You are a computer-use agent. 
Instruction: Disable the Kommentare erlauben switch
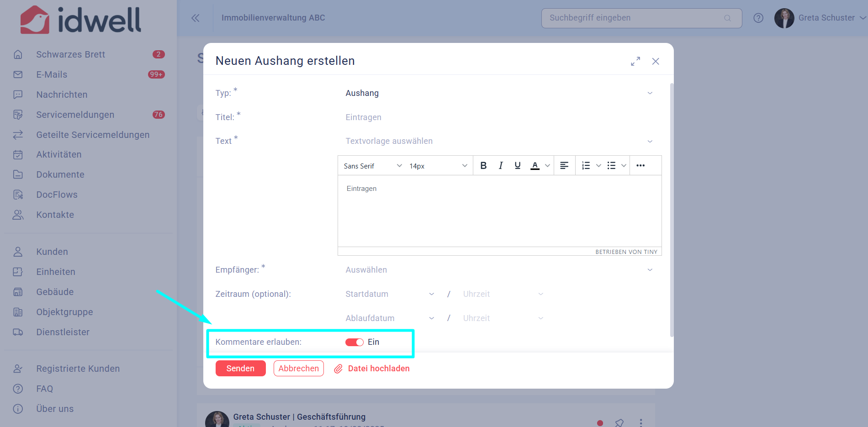click(x=354, y=342)
